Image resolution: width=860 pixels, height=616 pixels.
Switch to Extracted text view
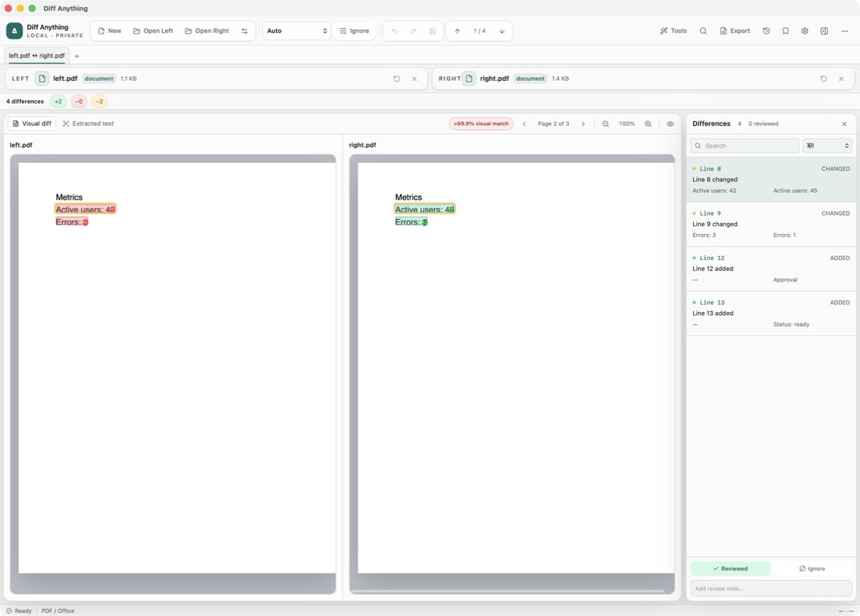(x=88, y=124)
